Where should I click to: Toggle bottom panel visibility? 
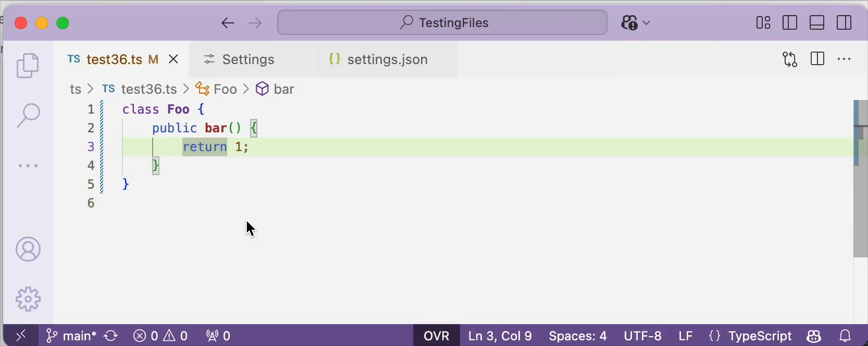coord(817,23)
